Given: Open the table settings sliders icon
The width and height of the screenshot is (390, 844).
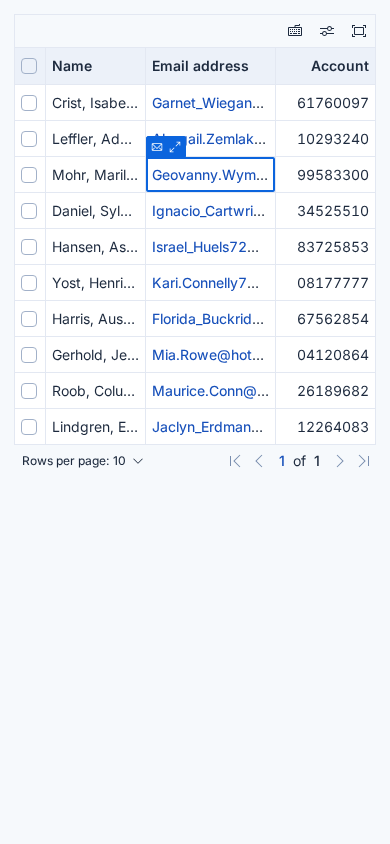Looking at the screenshot, I should (x=327, y=31).
